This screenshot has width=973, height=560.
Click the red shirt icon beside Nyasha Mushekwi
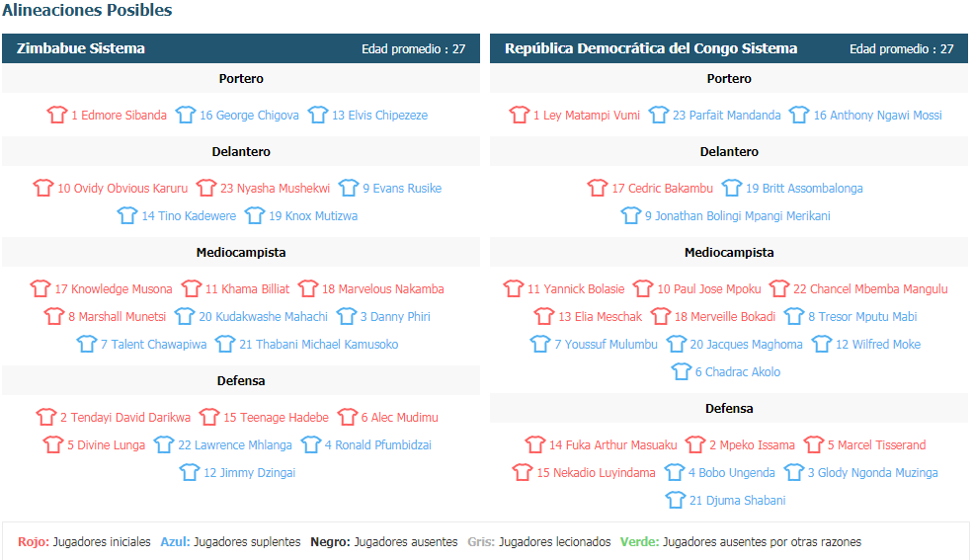205,188
